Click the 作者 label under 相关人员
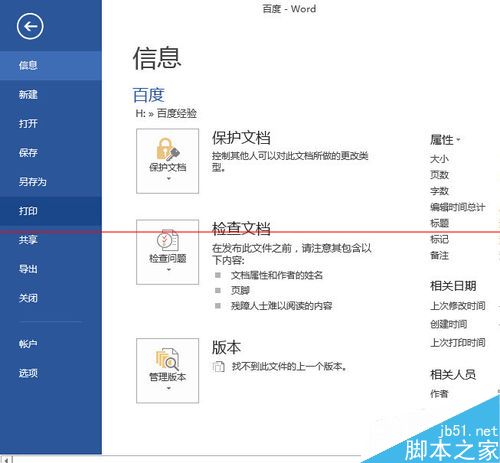The width and height of the screenshot is (500, 463). tap(439, 394)
